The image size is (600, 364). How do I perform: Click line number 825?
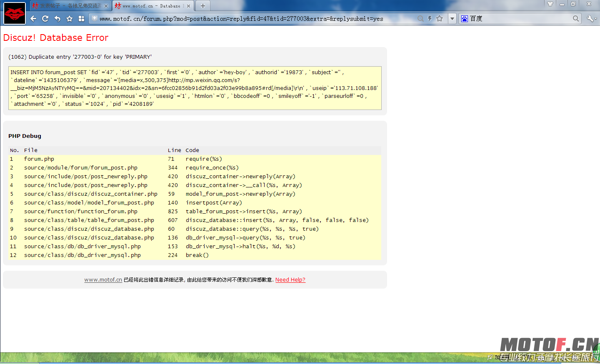coord(173,212)
